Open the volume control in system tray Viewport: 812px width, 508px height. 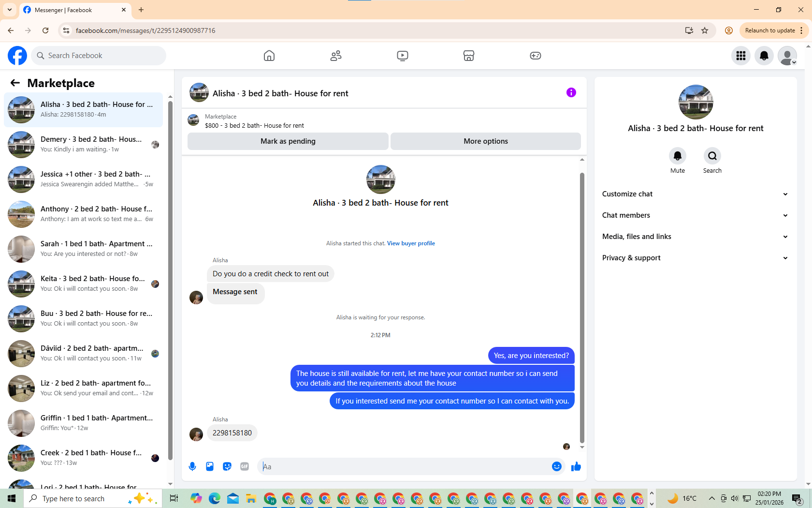click(735, 498)
